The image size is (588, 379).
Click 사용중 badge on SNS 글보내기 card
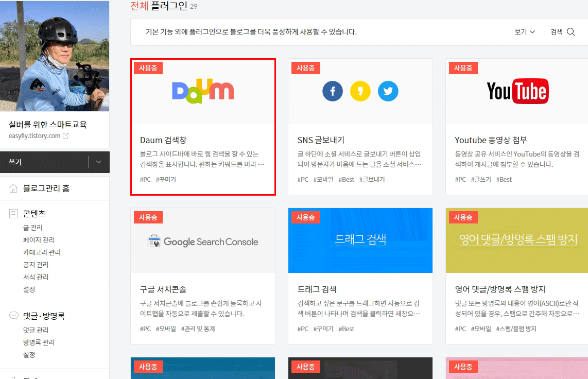click(306, 68)
